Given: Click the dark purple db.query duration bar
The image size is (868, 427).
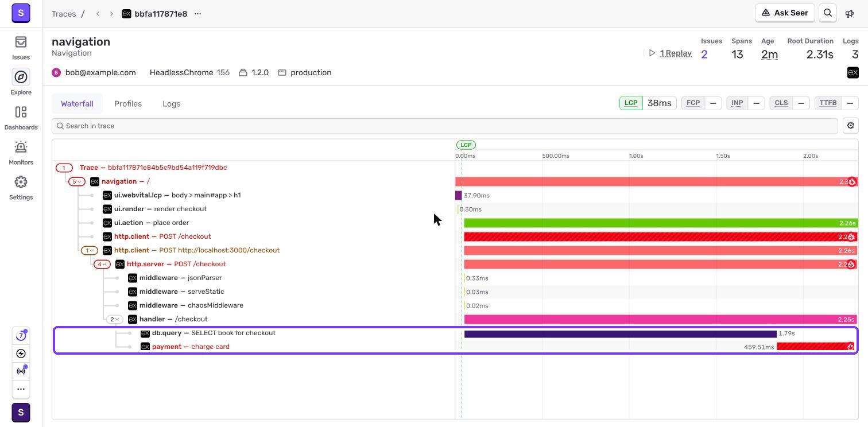Looking at the screenshot, I should click(x=620, y=333).
